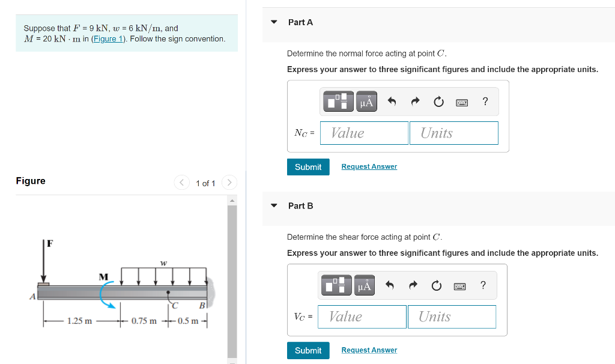This screenshot has height=364, width=615.
Task: Open Request Answer for Part A
Action: point(369,166)
